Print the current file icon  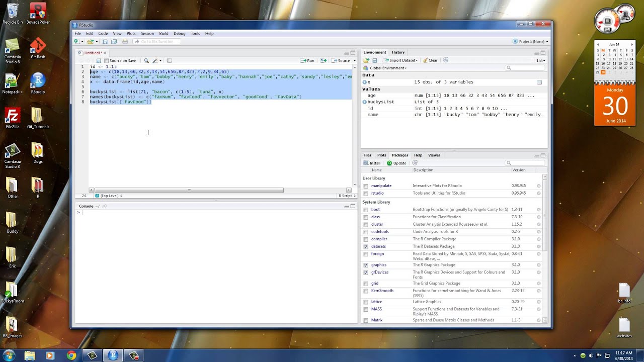[x=125, y=42]
